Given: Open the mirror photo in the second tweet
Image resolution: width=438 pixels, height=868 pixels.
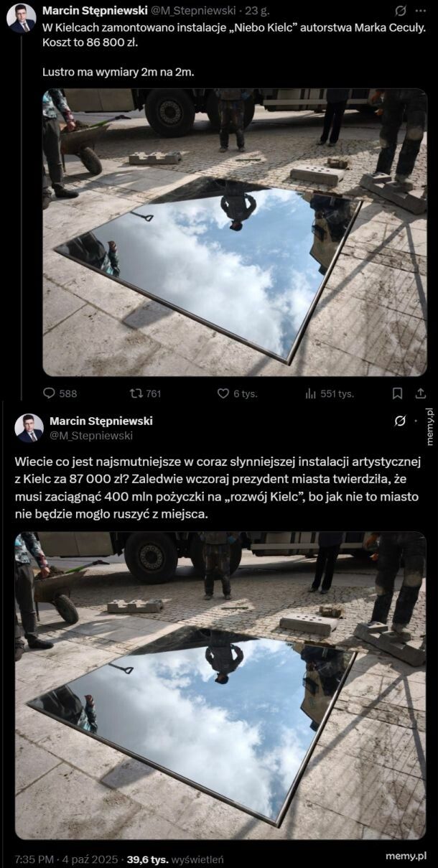Looking at the screenshot, I should point(220,686).
